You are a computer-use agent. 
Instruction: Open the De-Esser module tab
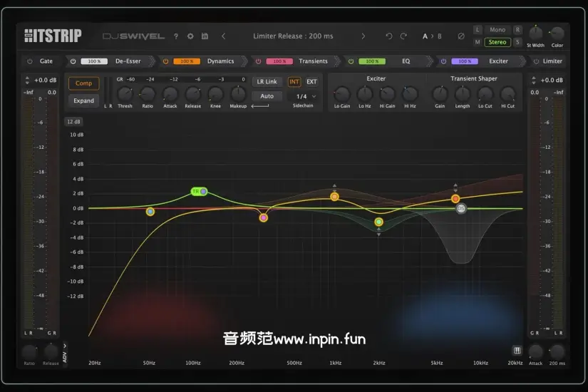pos(128,61)
